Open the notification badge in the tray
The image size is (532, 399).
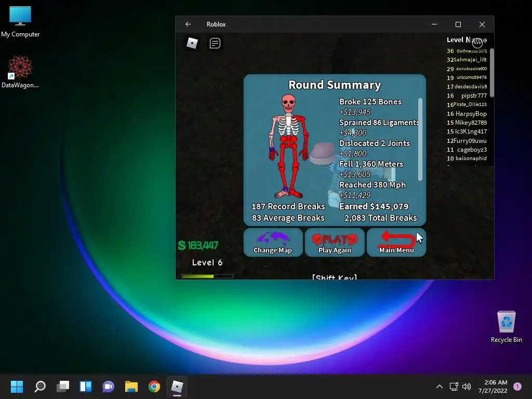[517, 387]
